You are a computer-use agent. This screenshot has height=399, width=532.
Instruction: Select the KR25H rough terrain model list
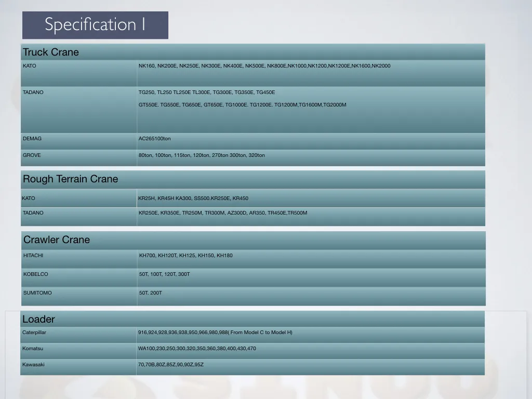point(193,198)
